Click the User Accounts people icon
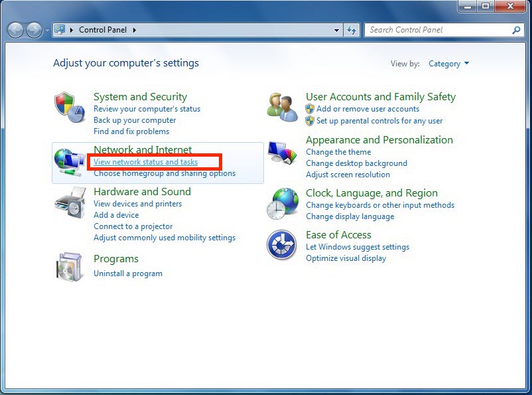 [282, 106]
